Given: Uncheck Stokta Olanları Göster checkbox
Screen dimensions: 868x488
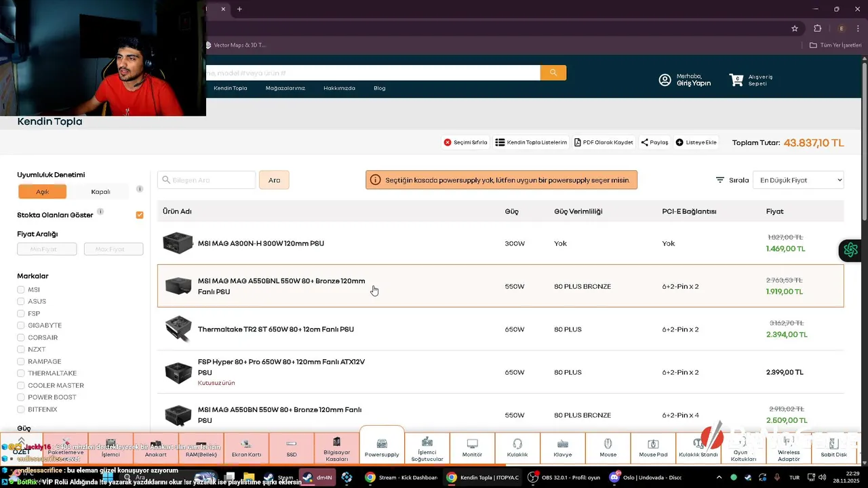Looking at the screenshot, I should [140, 215].
